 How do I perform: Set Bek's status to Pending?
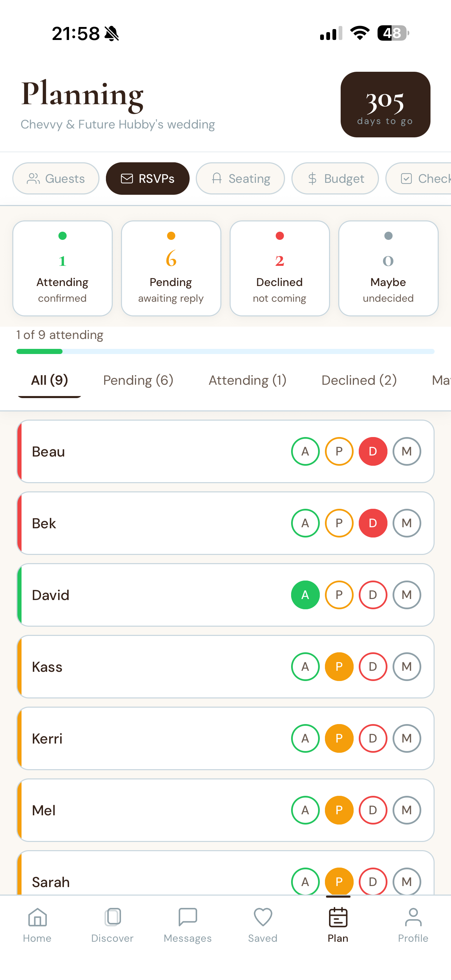339,523
